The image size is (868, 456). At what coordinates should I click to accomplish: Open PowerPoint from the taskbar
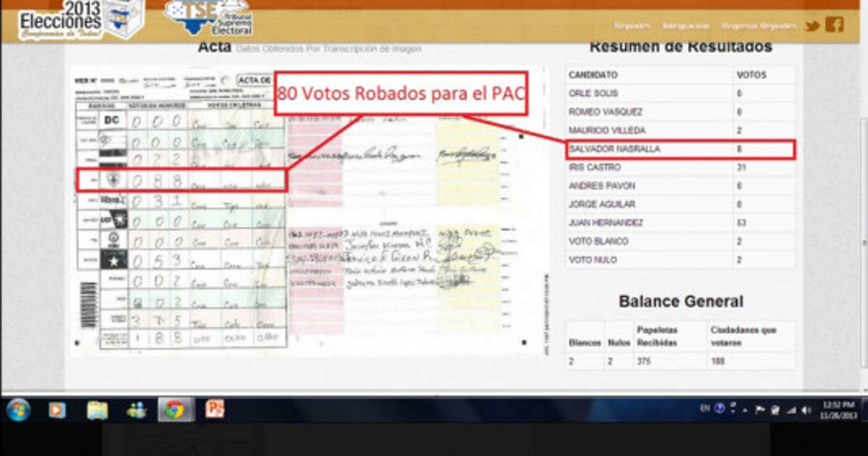pos(215,409)
